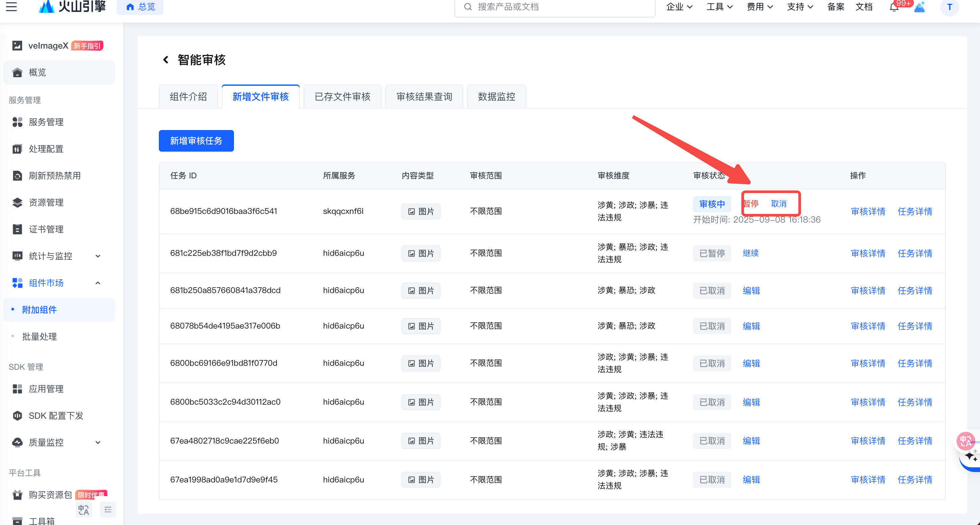This screenshot has height=525, width=980.
Task: Open the user avatar T icon
Action: [949, 7]
